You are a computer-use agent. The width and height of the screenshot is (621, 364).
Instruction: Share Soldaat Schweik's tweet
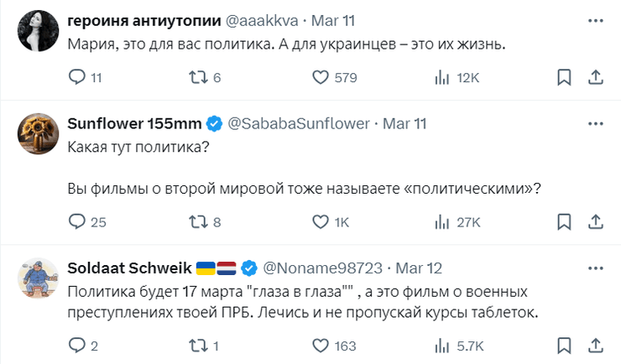pyautogui.click(x=594, y=345)
